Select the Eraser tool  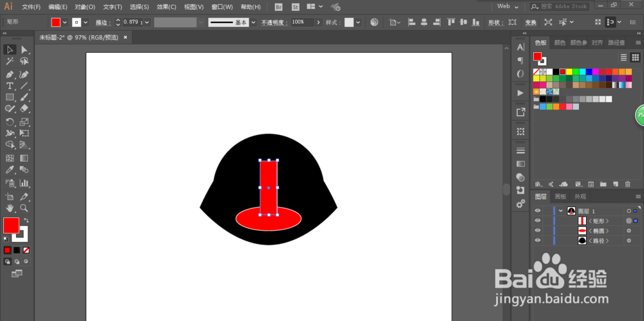point(24,108)
